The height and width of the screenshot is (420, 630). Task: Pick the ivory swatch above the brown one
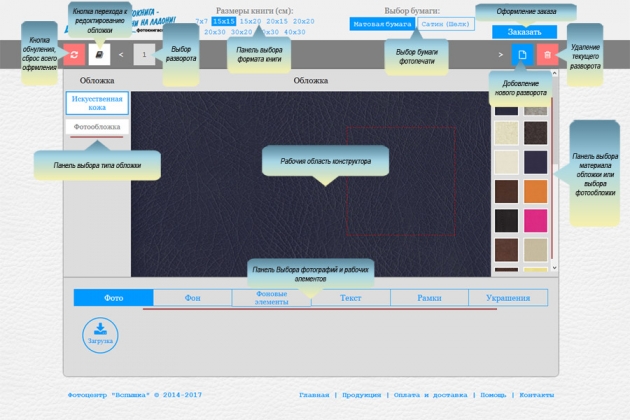coord(506,162)
